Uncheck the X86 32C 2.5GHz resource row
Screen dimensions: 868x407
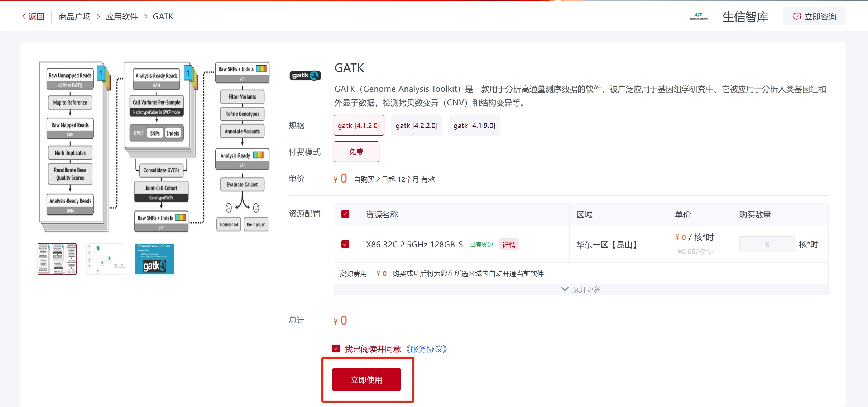(345, 245)
